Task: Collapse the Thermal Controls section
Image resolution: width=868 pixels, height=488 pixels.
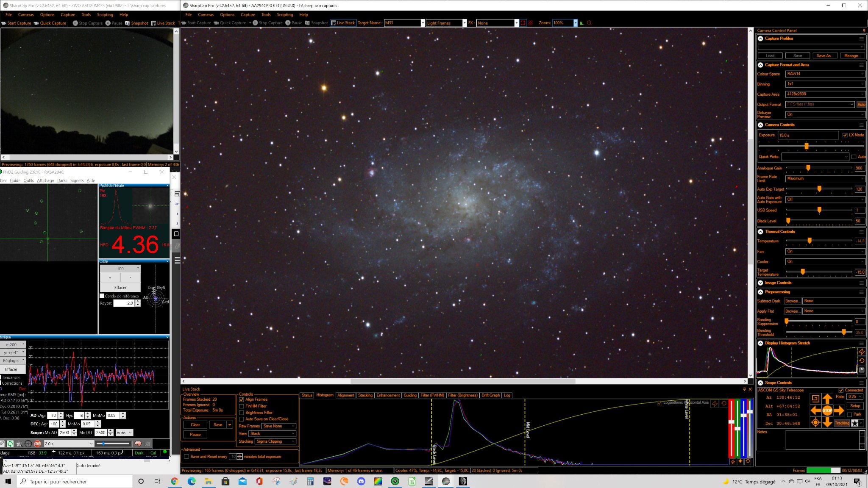Action: [761, 232]
